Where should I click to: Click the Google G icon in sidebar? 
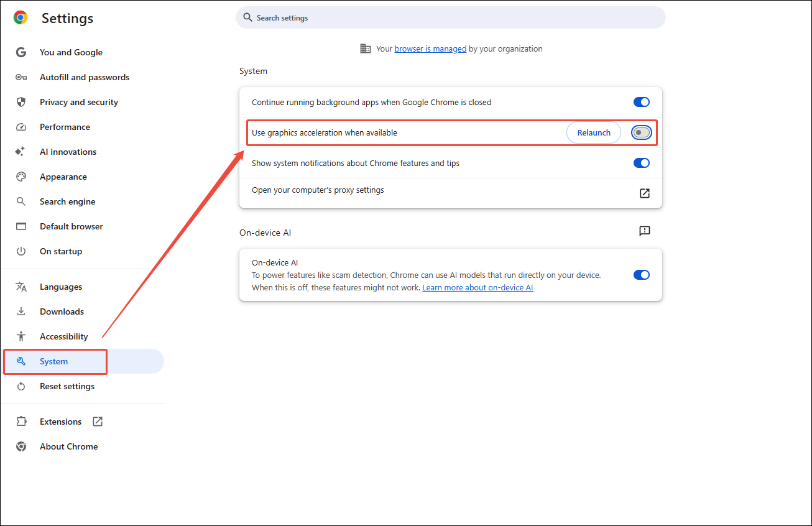pyautogui.click(x=21, y=52)
